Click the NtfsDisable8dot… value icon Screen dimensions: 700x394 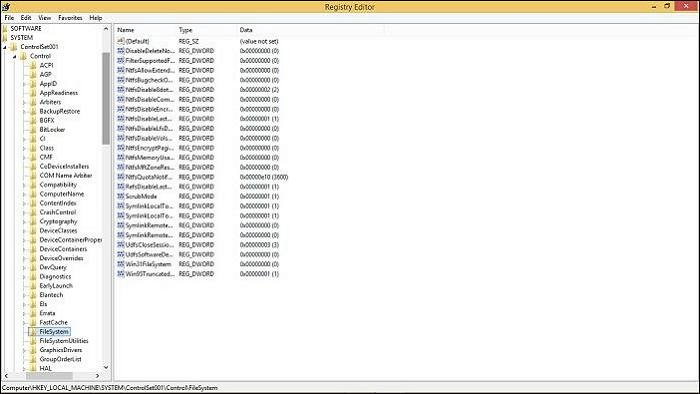tap(121, 90)
